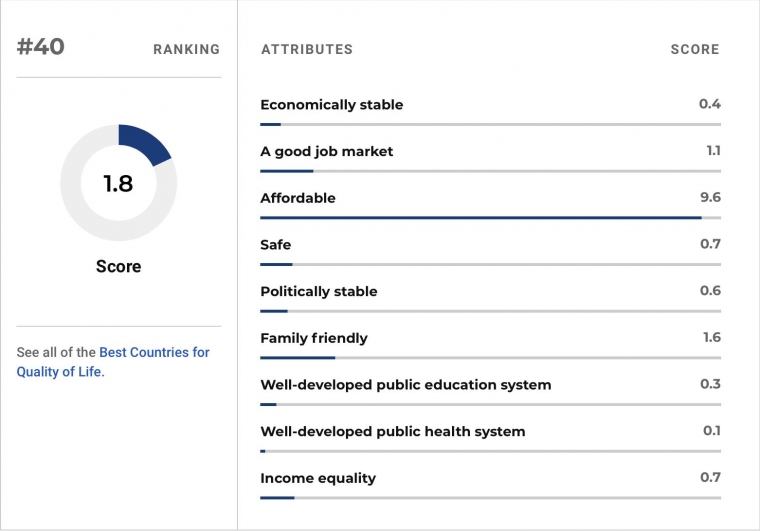Click the RANKING header label
The width and height of the screenshot is (760, 531).
point(187,49)
